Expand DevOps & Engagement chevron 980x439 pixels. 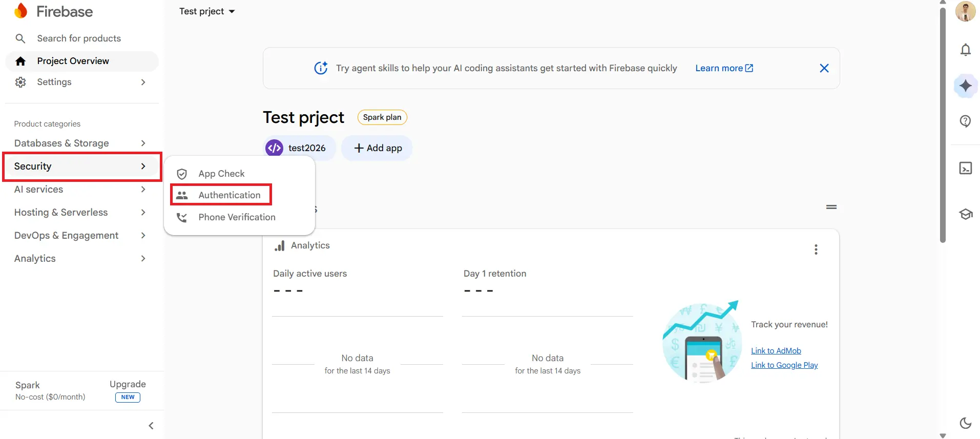143,235
